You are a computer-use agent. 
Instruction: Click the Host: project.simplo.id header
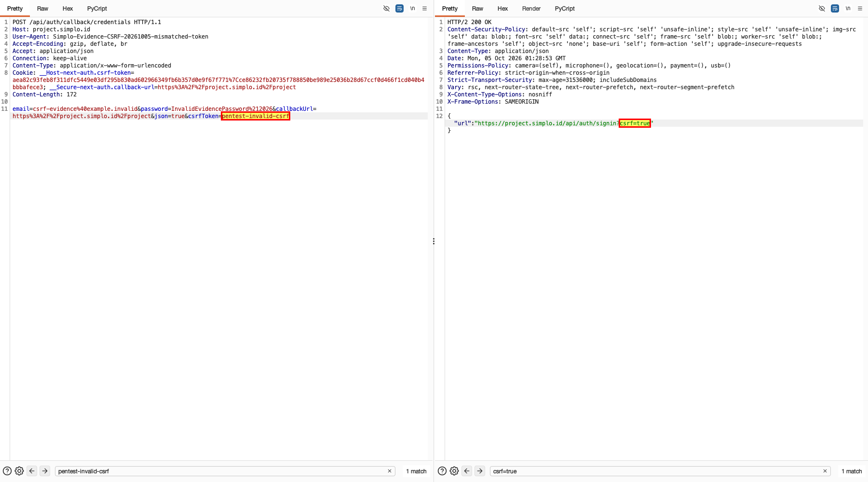(x=51, y=29)
